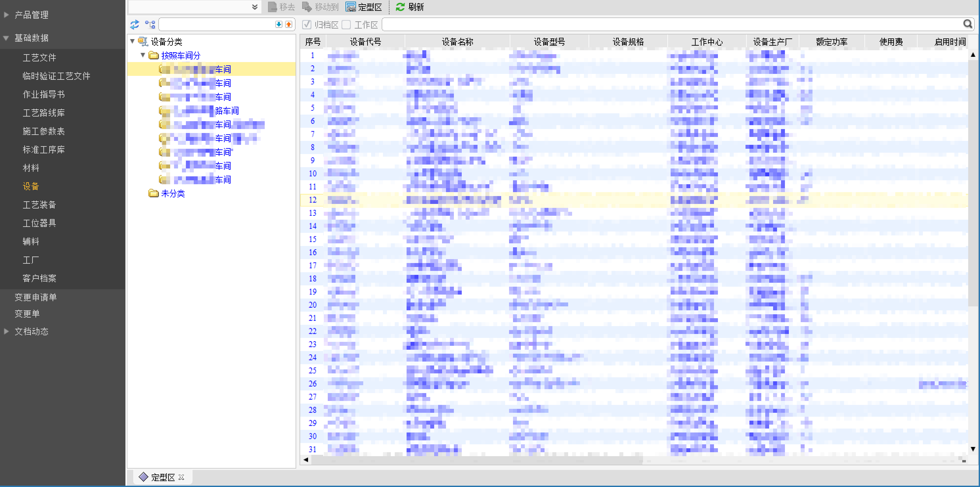Select 变更申请单 in the sidebar
980x487 pixels.
[x=35, y=297]
